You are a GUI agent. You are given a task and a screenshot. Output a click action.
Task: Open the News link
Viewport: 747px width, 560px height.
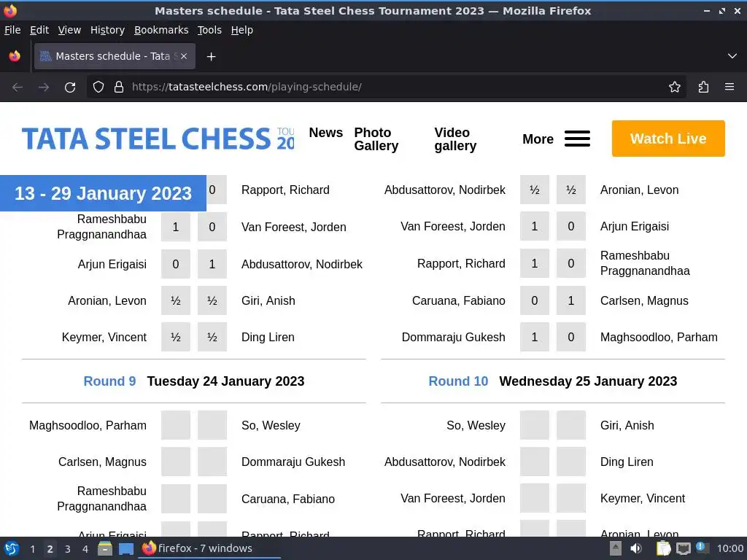pos(326,133)
